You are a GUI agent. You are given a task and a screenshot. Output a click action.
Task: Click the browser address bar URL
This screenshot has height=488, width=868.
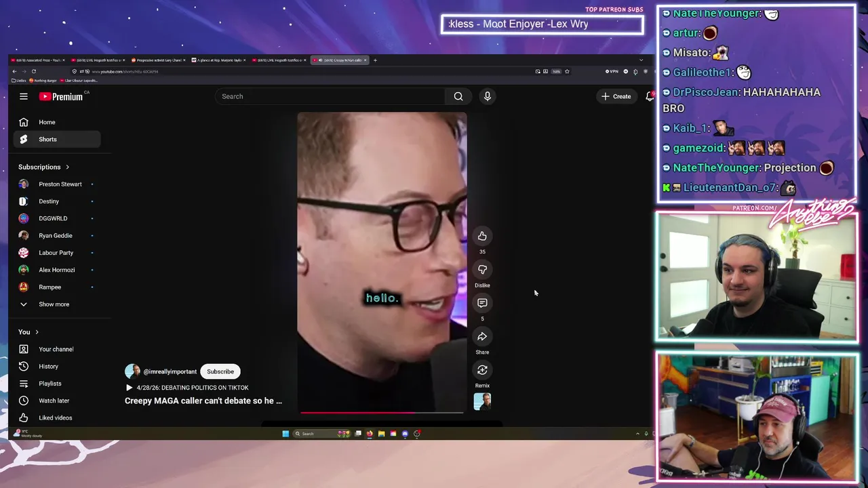125,71
